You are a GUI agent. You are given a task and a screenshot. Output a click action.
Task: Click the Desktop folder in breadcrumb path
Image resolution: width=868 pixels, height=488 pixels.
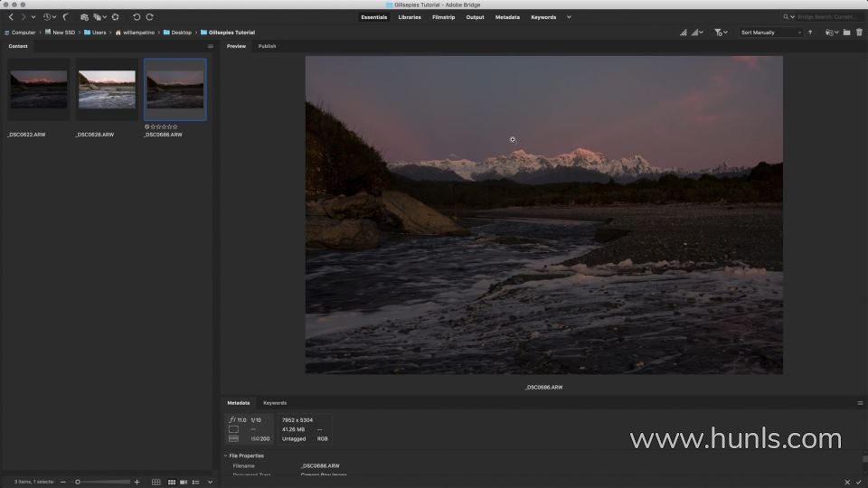tap(181, 33)
